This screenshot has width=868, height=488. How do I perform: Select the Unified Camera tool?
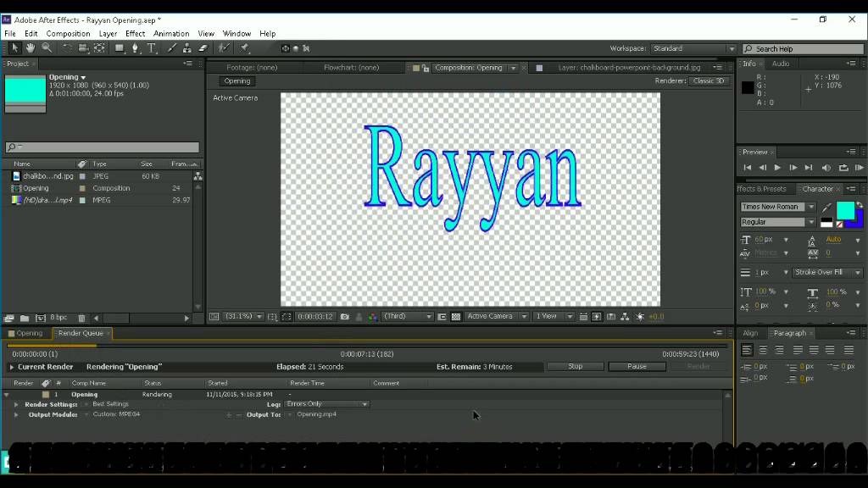(83, 48)
